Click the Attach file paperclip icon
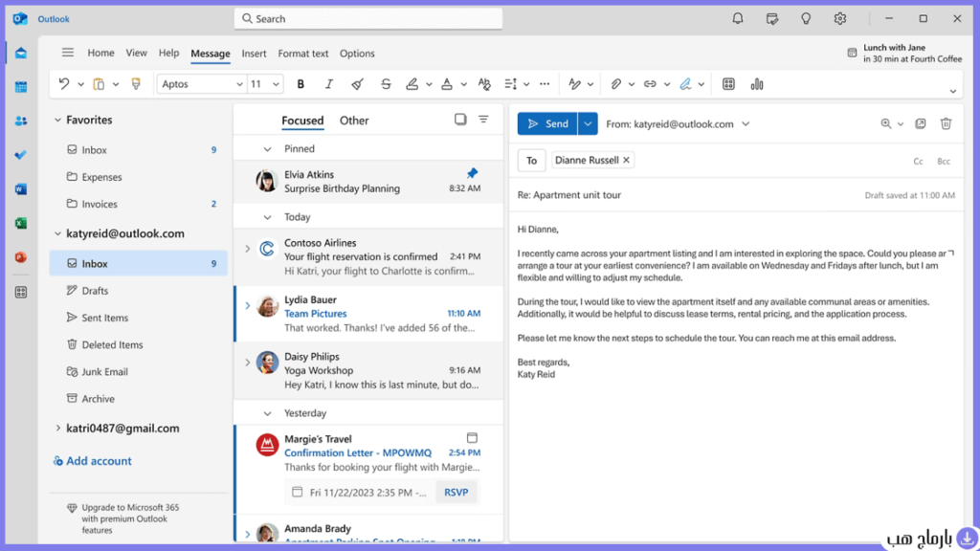980x551 pixels. [615, 84]
